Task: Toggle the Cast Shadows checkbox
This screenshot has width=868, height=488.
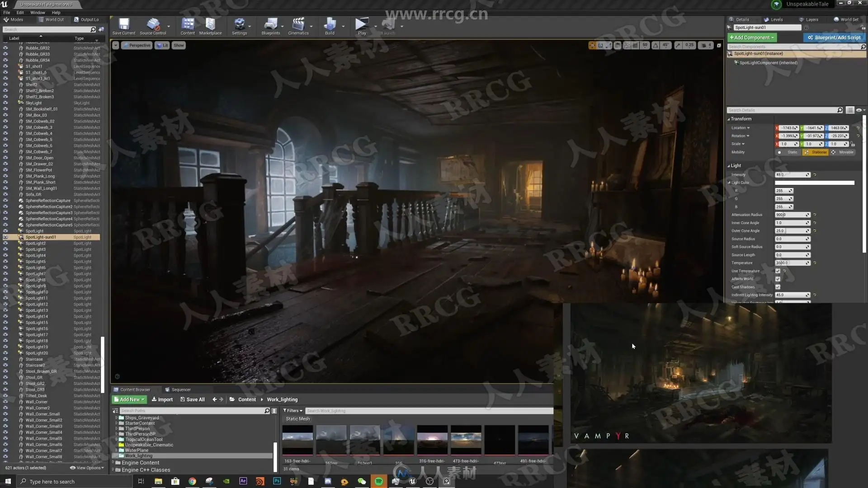Action: [x=778, y=287]
